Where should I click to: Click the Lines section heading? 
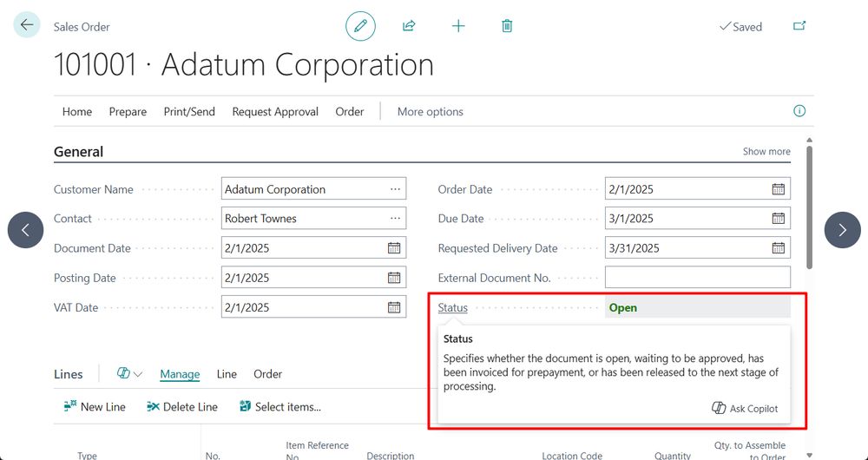point(68,374)
